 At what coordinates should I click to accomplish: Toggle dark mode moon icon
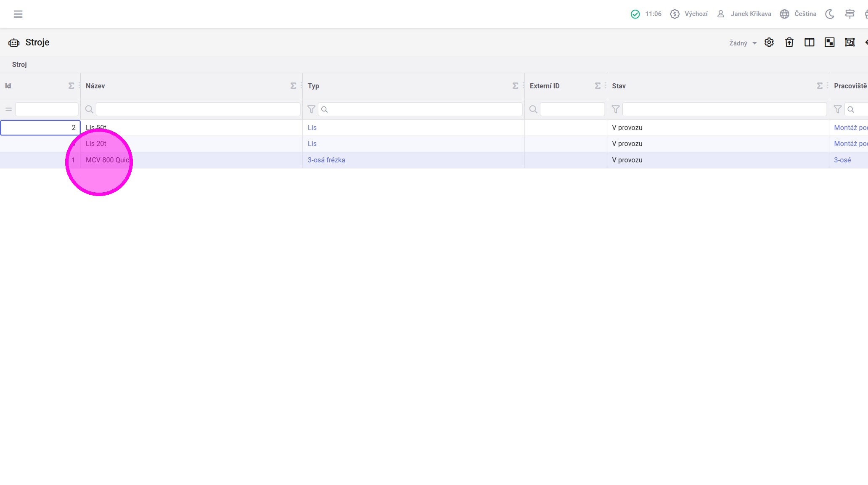click(829, 14)
